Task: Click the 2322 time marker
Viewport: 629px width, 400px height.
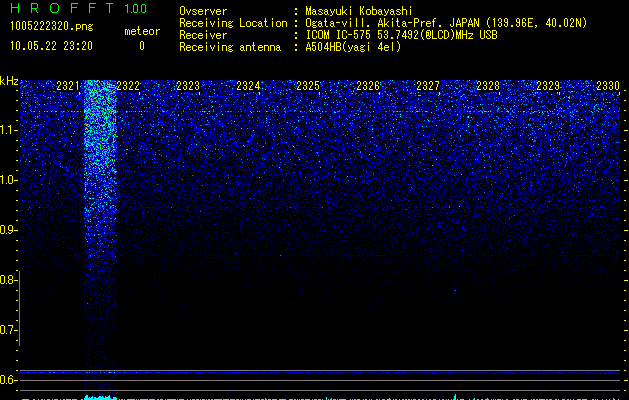Action: coord(128,86)
